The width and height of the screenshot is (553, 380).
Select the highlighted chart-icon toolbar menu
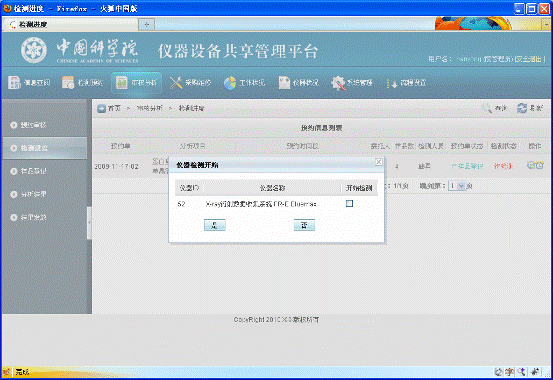[x=136, y=83]
